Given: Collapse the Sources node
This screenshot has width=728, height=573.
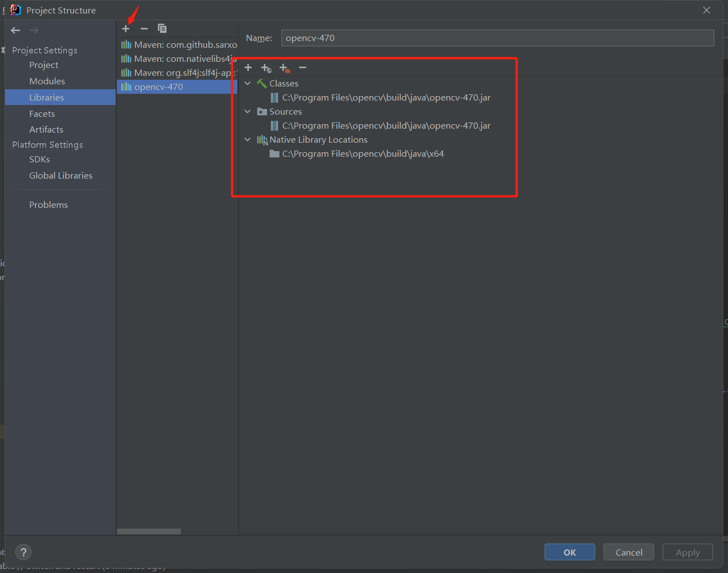Looking at the screenshot, I should click(248, 111).
